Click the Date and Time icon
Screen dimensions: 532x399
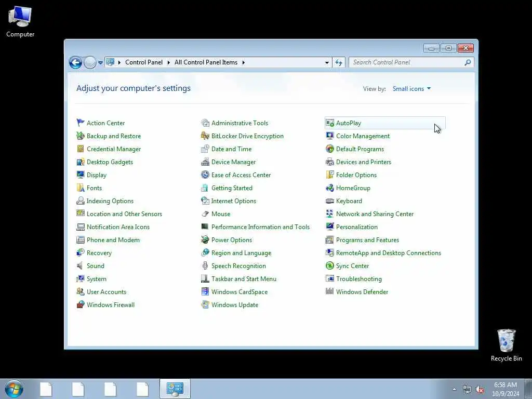[205, 149]
